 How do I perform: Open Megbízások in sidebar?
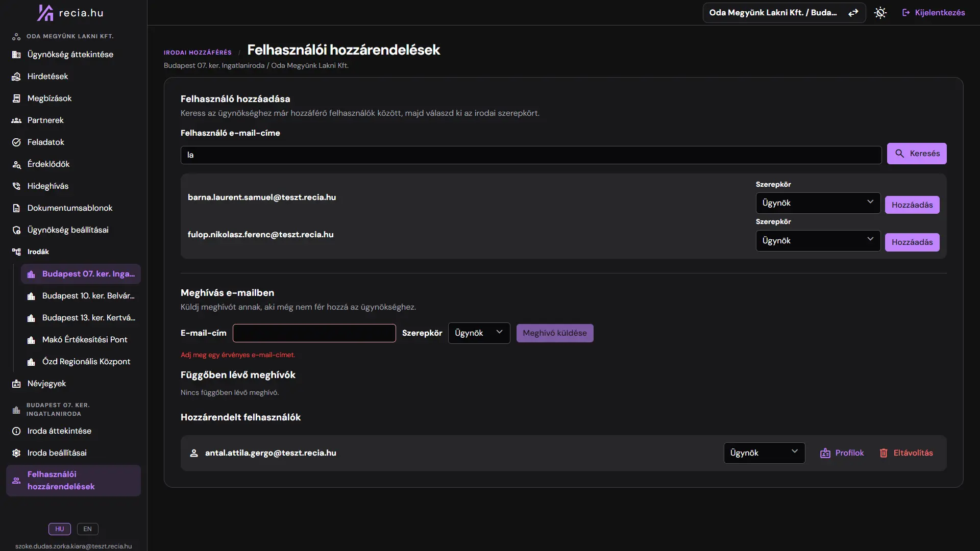point(73,98)
